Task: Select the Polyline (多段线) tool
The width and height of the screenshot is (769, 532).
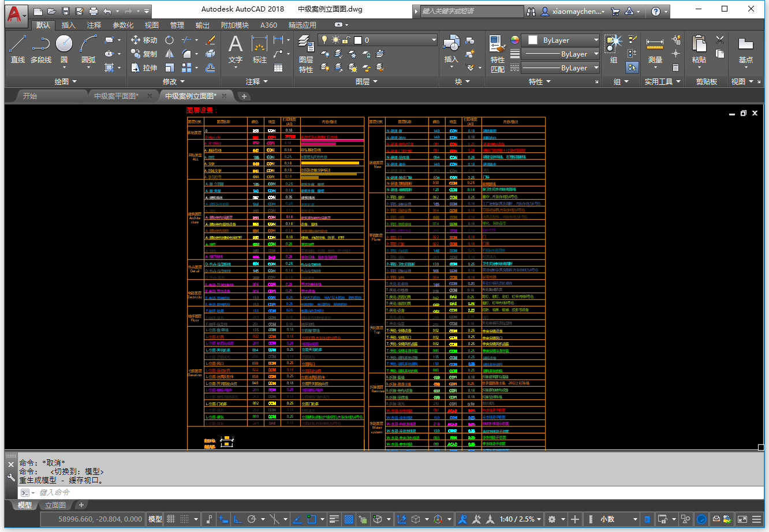Action: 40,48
